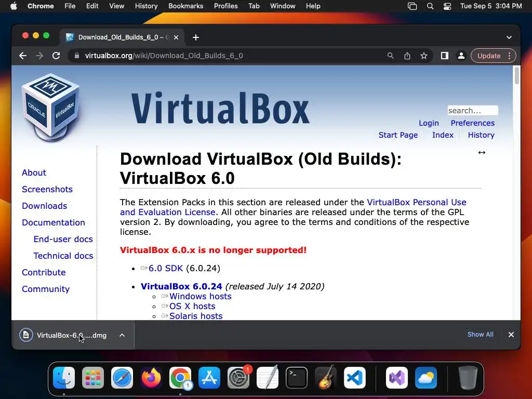Click the share page icon

tap(407, 56)
